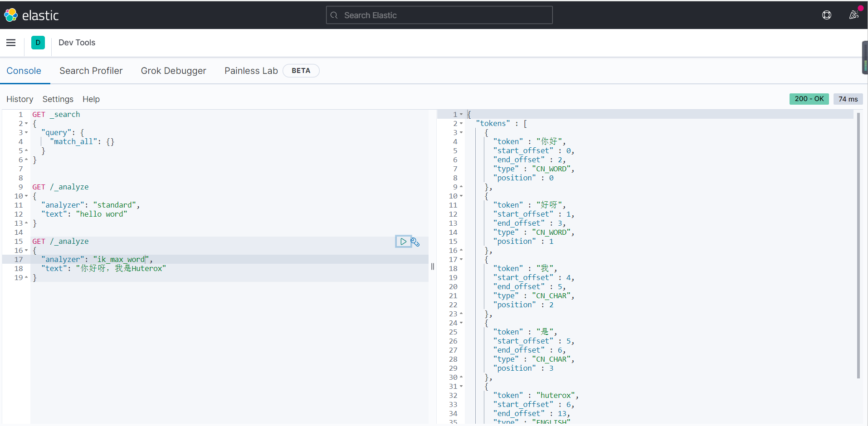The image size is (868, 426).
Task: Click the Elastic logo
Action: 31,15
